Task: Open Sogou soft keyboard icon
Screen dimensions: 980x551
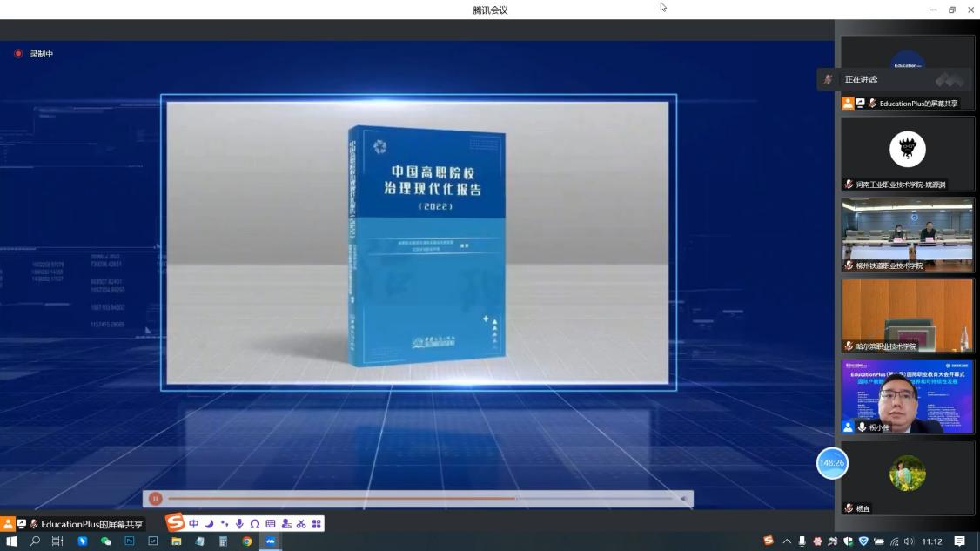Action: click(271, 524)
